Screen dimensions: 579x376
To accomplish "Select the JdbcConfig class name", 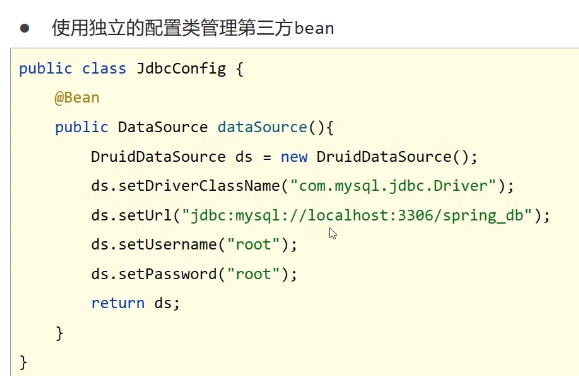I will click(181, 69).
